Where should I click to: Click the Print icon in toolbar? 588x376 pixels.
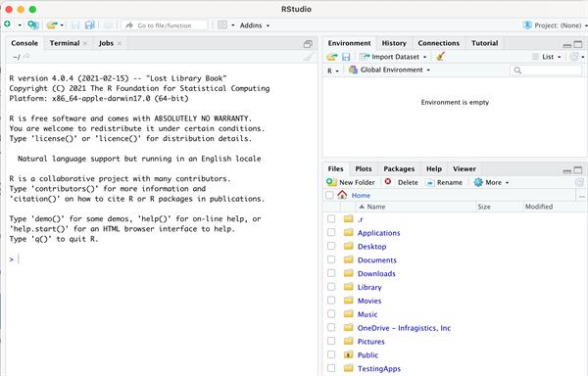click(109, 25)
